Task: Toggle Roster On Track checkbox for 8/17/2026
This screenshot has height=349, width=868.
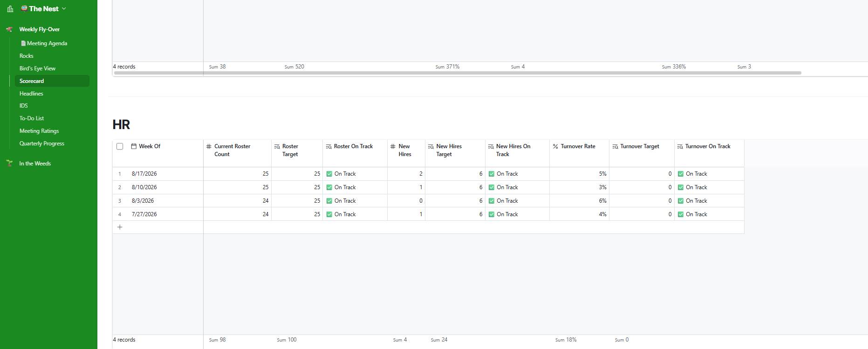Action: coord(329,174)
